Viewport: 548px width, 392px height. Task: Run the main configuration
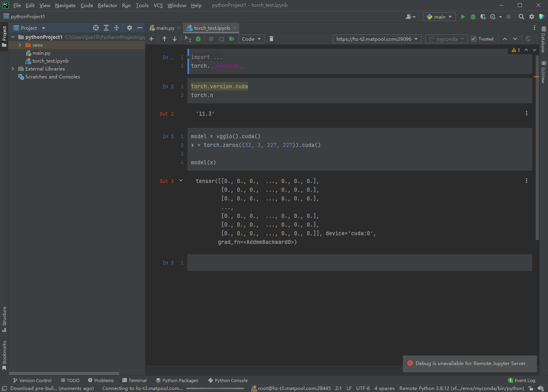[x=463, y=17]
